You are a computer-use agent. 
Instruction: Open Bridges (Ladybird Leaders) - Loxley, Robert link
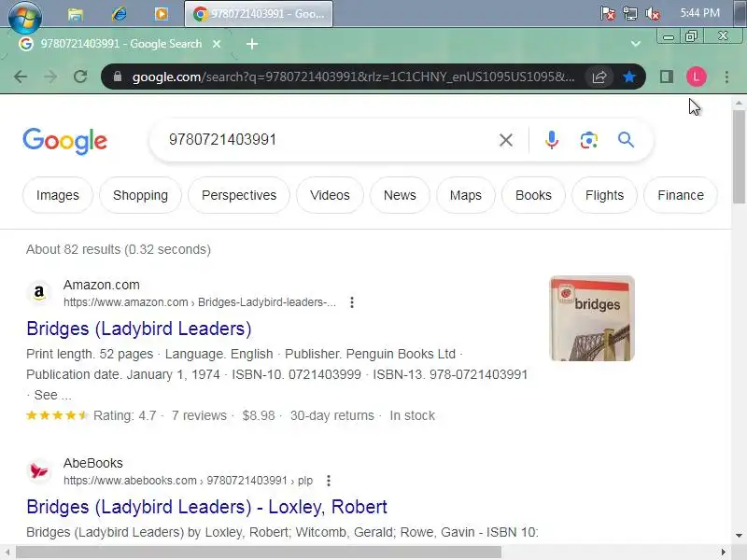tap(206, 507)
